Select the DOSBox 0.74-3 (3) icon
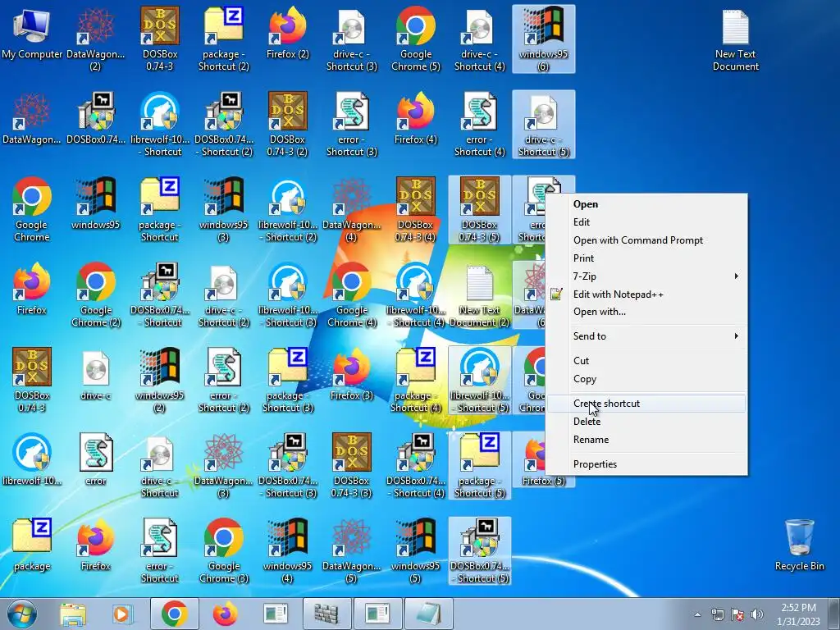The height and width of the screenshot is (630, 840). [352, 466]
